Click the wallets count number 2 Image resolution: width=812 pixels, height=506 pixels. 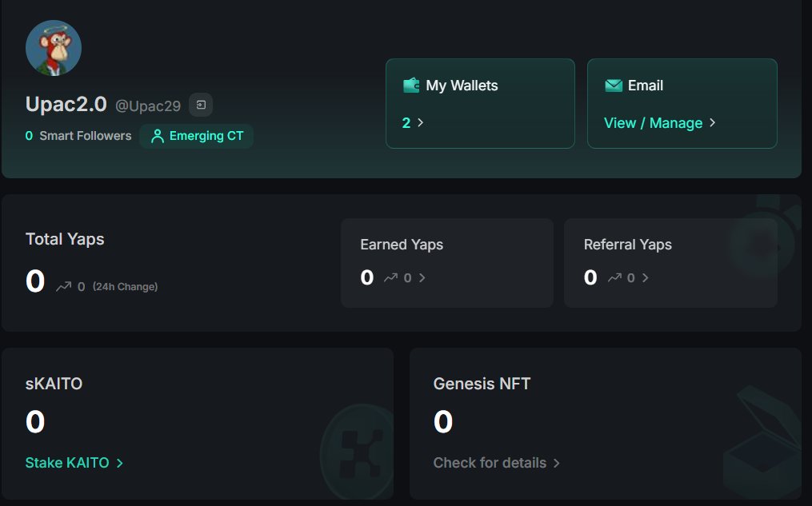point(406,122)
